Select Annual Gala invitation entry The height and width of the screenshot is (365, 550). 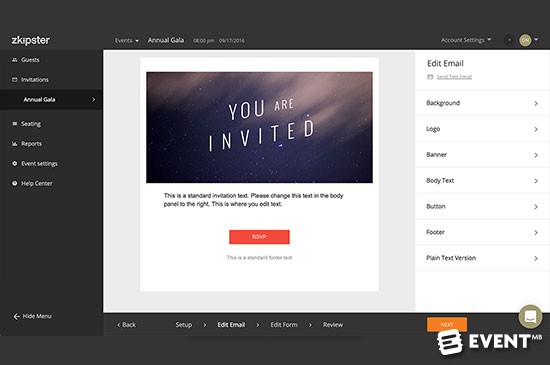51,100
